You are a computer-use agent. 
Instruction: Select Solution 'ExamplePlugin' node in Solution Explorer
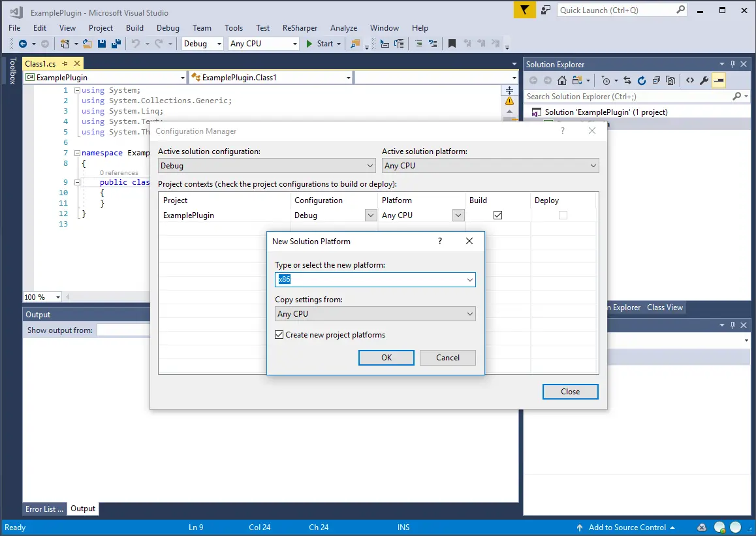[606, 112]
